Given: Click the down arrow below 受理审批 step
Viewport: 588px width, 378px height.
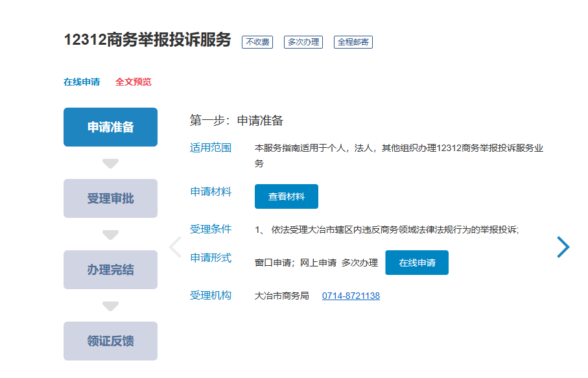Looking at the screenshot, I should pyautogui.click(x=110, y=235).
